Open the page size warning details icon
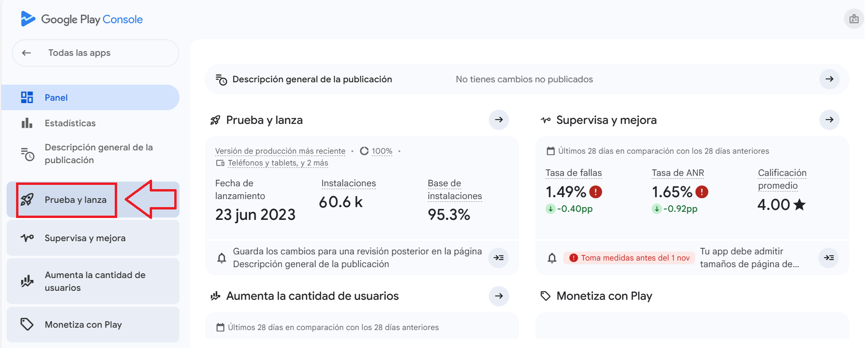 coord(828,258)
